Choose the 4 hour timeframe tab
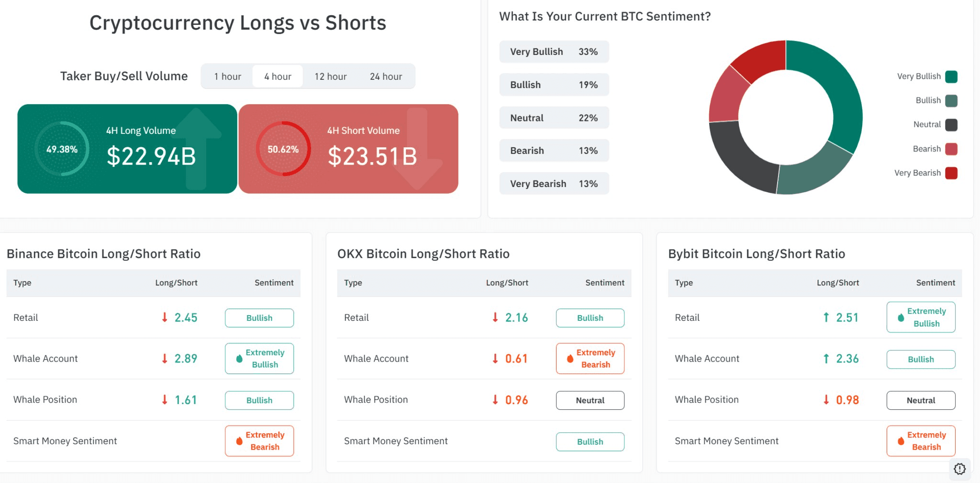The height and width of the screenshot is (483, 980). [278, 77]
